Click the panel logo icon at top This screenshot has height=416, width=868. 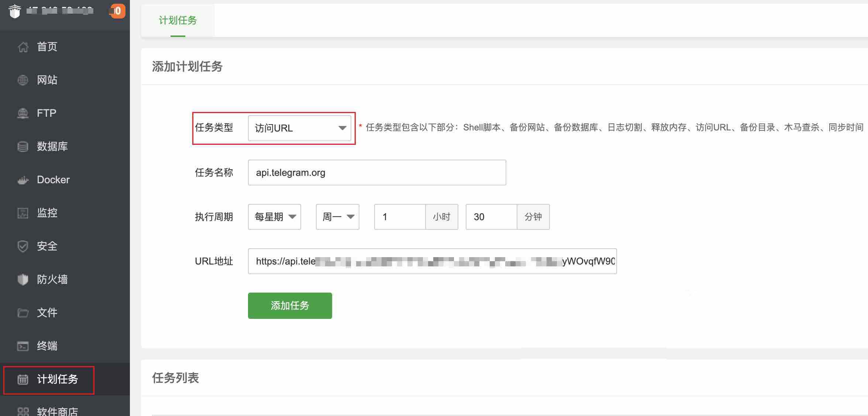pyautogui.click(x=14, y=11)
